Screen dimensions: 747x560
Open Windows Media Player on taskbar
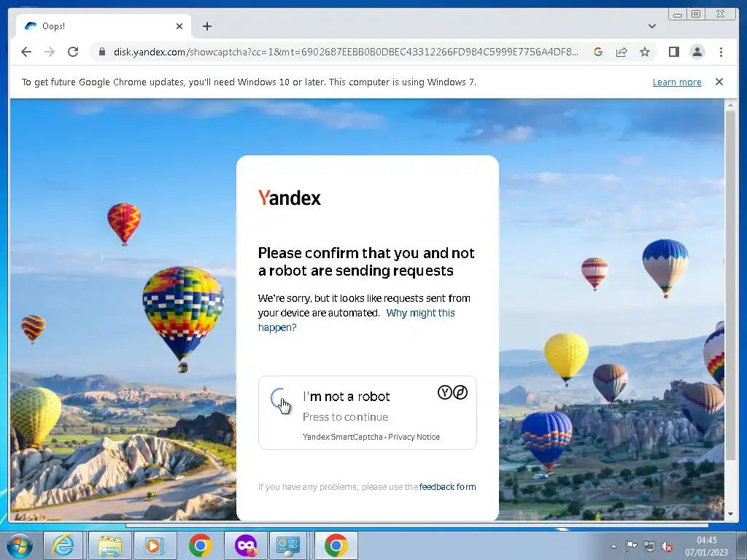(154, 545)
